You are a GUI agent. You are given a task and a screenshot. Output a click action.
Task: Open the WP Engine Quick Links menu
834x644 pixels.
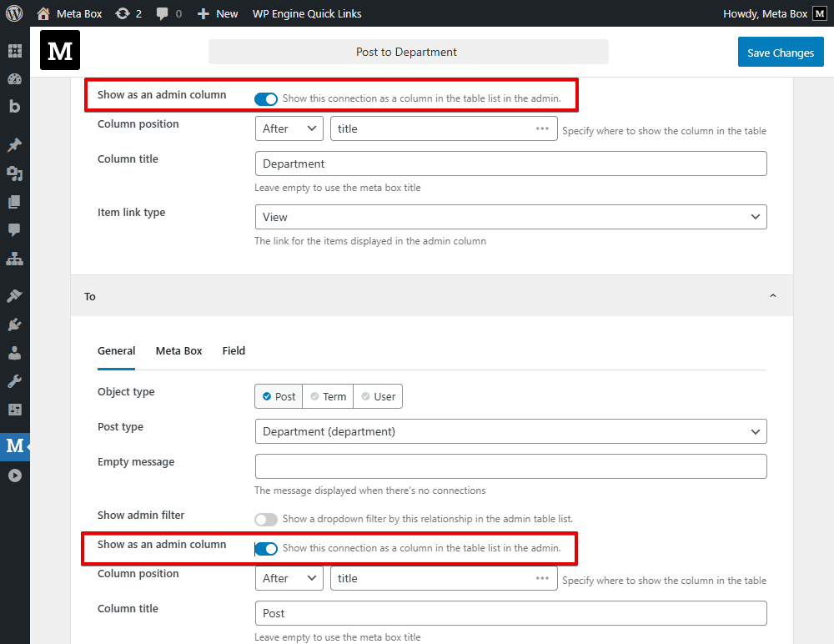(x=306, y=13)
